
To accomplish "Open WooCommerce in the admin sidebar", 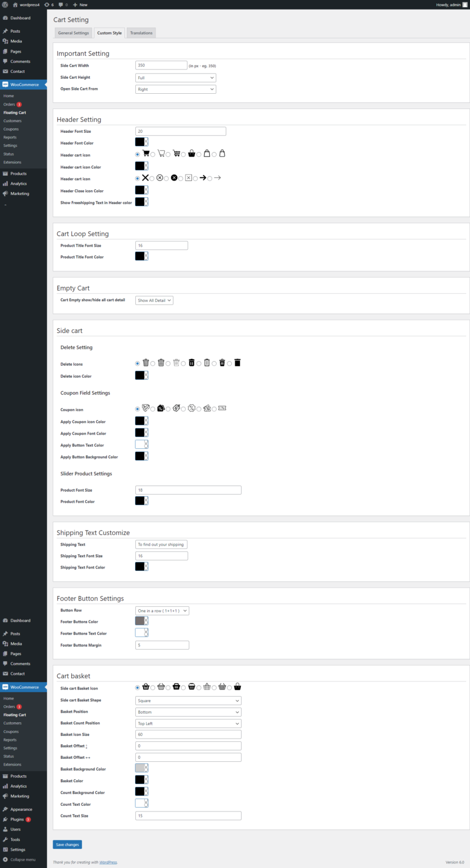I will click(24, 84).
